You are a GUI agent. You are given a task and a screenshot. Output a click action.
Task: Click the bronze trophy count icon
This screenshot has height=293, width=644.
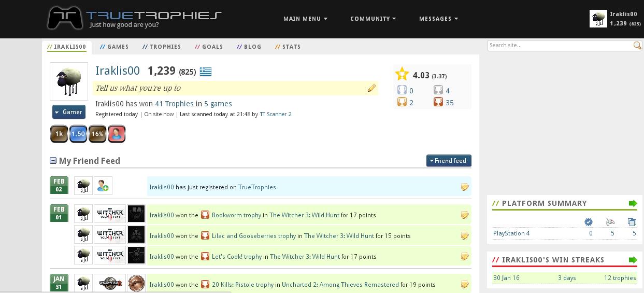[x=438, y=102]
